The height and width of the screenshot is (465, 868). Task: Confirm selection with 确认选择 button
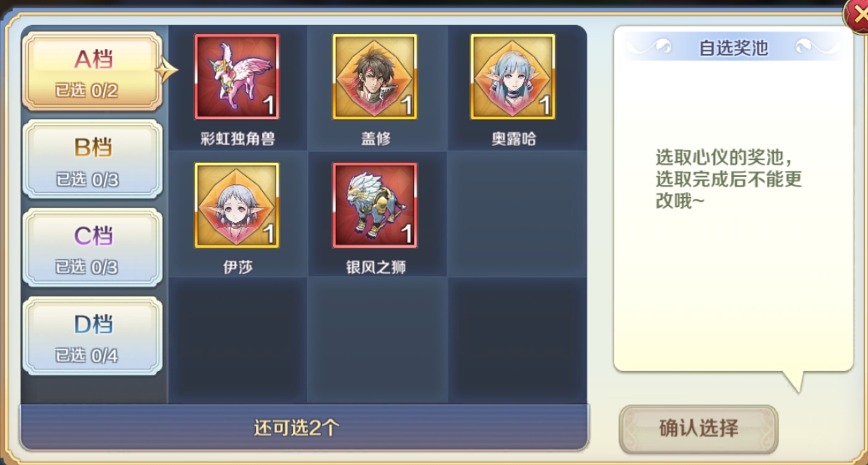point(699,428)
